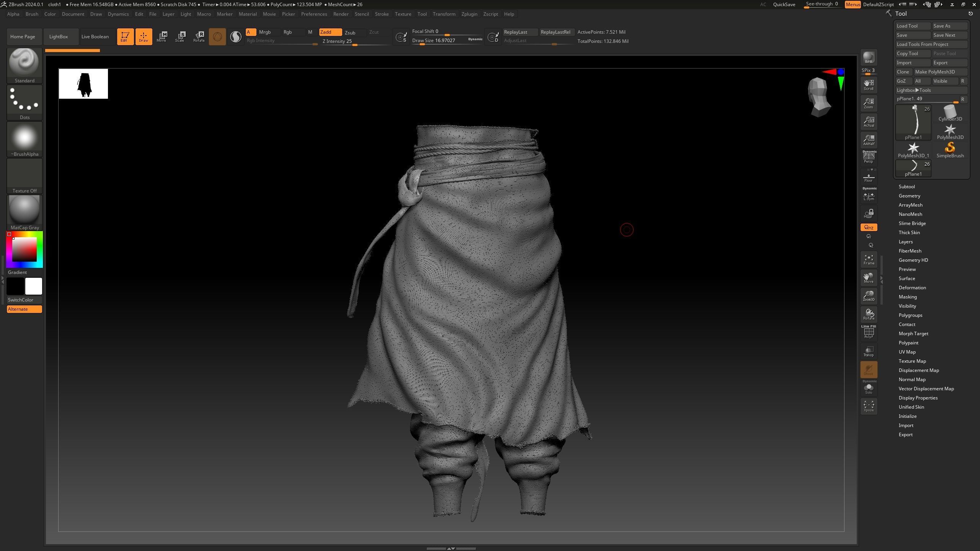Click the Actual size icon
Viewport: 980px width, 551px height.
click(869, 121)
